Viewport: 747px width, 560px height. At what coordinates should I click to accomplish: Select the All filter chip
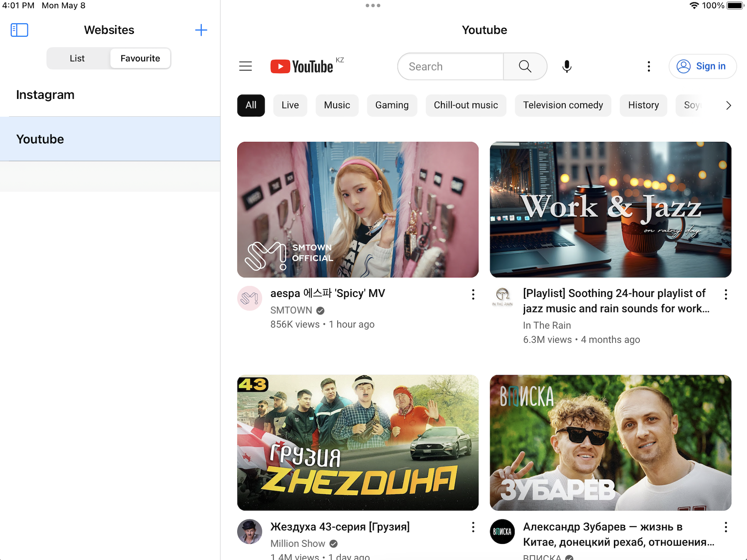click(x=251, y=105)
